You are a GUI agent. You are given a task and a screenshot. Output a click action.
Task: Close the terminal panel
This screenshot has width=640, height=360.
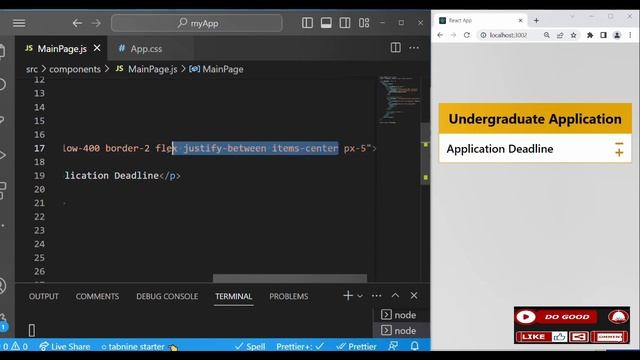point(414,296)
